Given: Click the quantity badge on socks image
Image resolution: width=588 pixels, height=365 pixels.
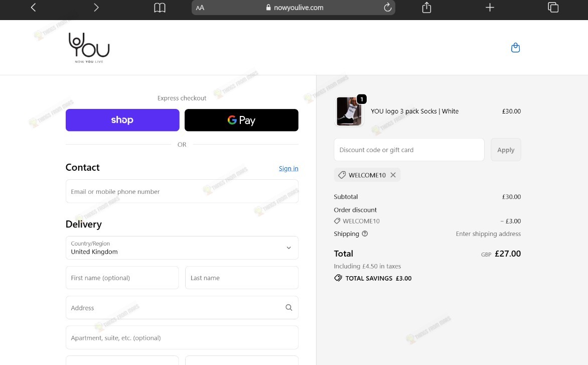Looking at the screenshot, I should click(362, 99).
